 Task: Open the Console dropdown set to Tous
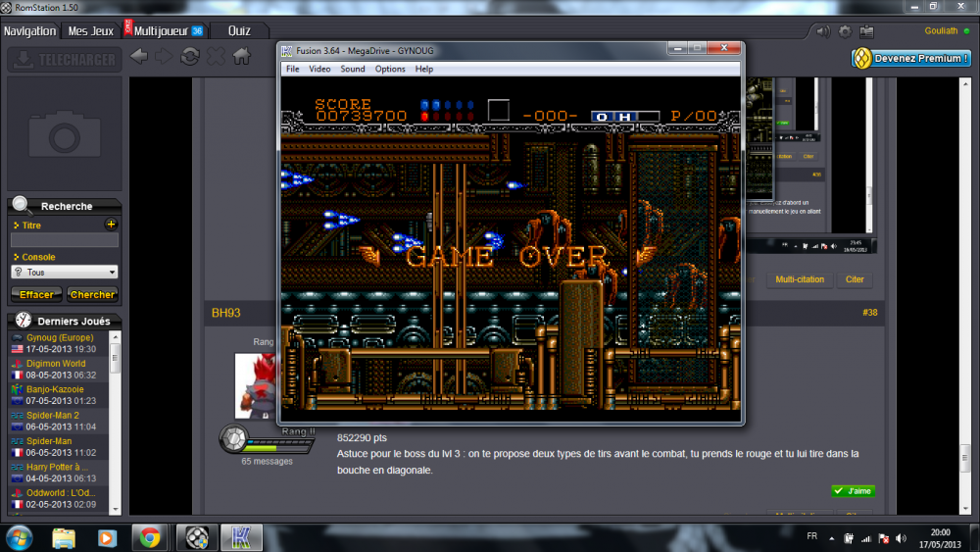[65, 272]
